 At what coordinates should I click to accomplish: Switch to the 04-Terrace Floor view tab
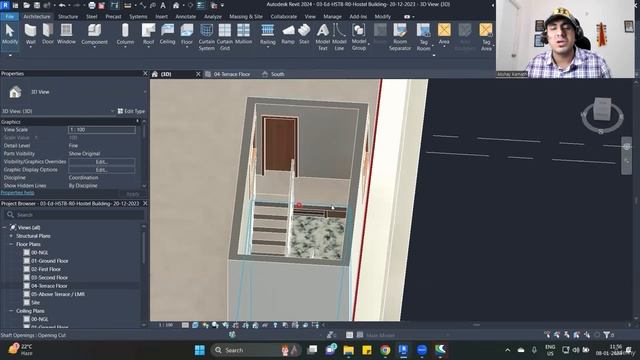(232, 74)
